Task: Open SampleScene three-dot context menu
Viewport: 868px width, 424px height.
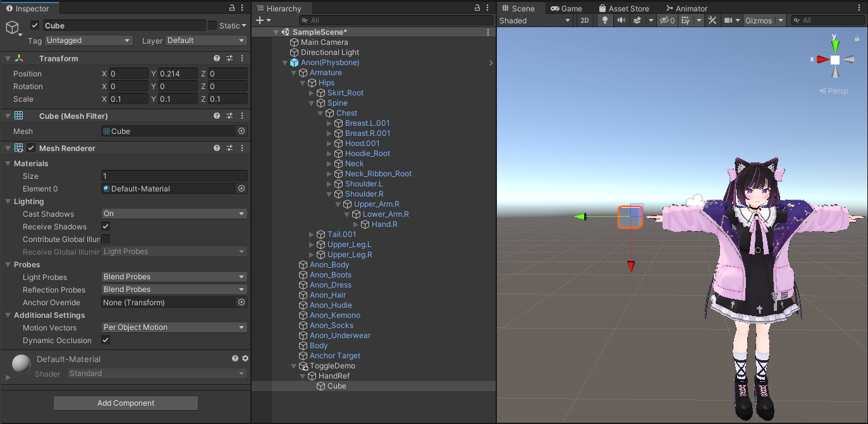Action: [488, 32]
